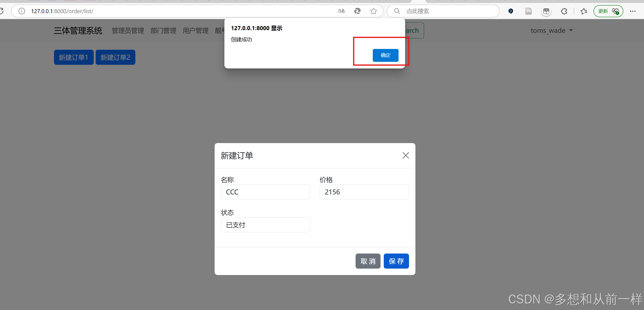The width and height of the screenshot is (644, 310).
Task: Click the swirl icon next to translate
Action: click(x=357, y=11)
